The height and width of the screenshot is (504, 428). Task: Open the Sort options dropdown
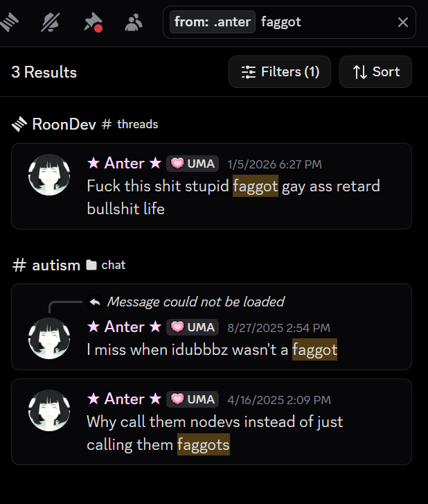375,71
